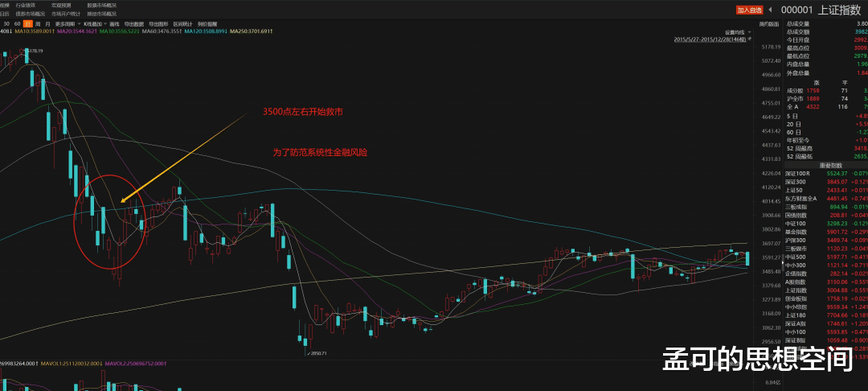Open the 市场开户统计 menu item

tap(66, 14)
